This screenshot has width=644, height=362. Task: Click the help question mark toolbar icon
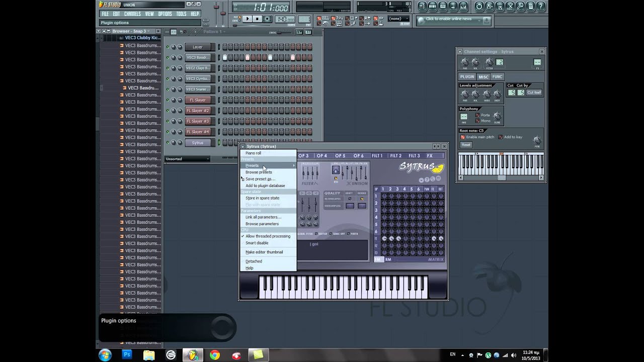pyautogui.click(x=541, y=6)
